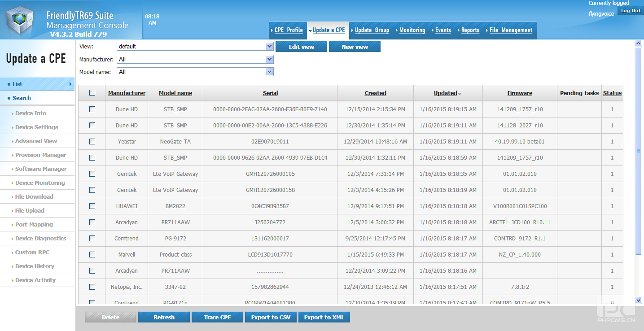
Task: Open the CPE Profile tab
Action: 288,30
